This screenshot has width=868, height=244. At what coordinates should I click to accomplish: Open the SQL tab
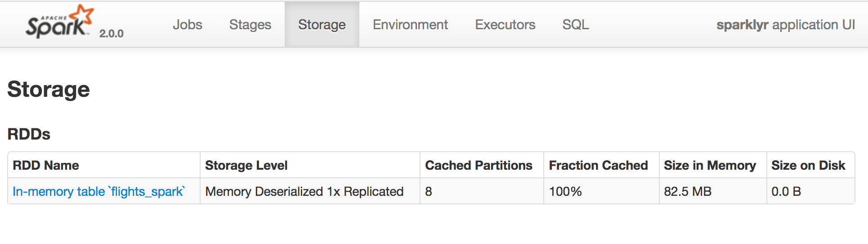575,25
